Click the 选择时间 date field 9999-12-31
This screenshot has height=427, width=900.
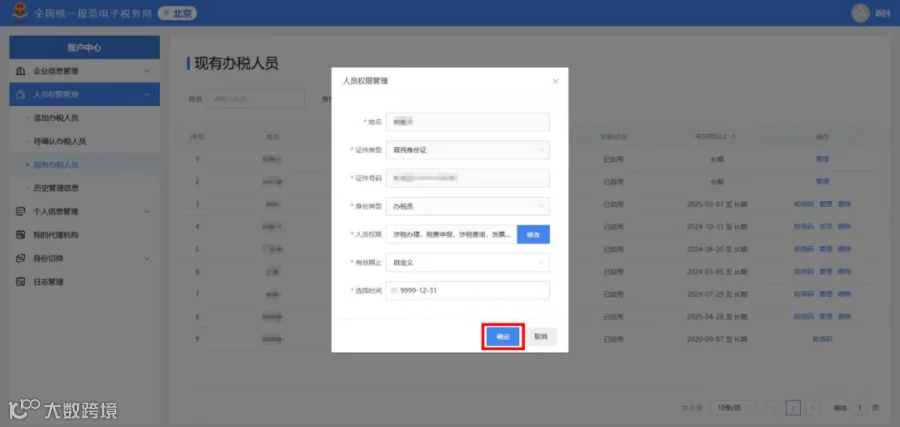click(x=468, y=290)
